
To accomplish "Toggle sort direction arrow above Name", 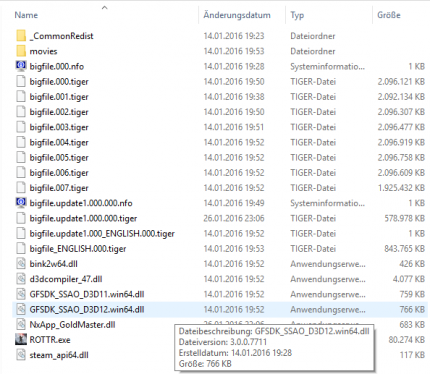I will click(x=105, y=7).
